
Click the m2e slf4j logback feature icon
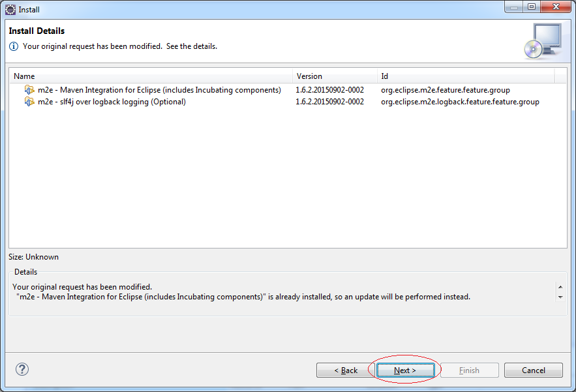coord(29,101)
